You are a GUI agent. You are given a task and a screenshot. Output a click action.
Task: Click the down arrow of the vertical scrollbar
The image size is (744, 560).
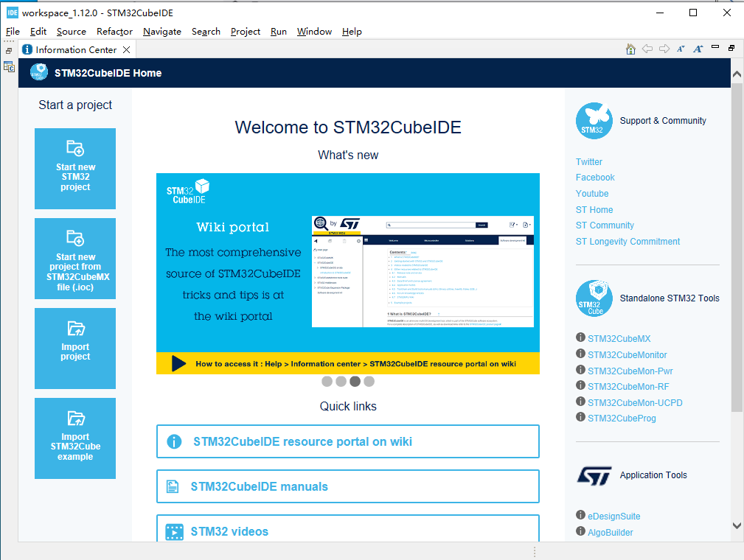(x=737, y=525)
